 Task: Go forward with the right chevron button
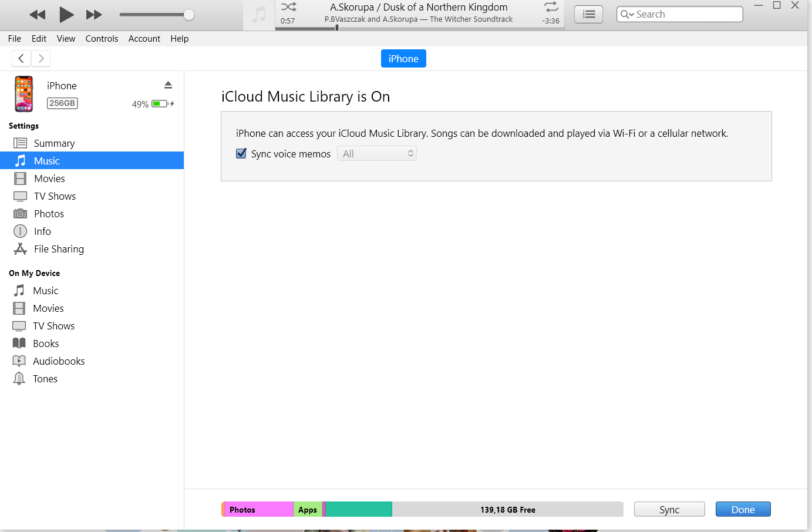pos(41,58)
